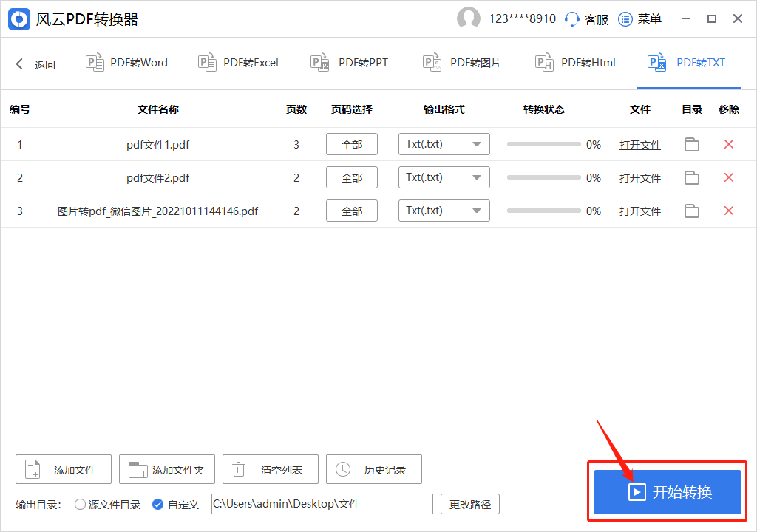Click 更改路径 button
The width and height of the screenshot is (757, 532).
469,505
